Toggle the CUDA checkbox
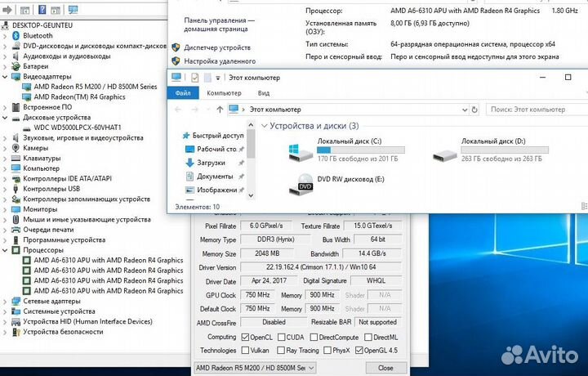Image resolution: width=588 pixels, height=376 pixels. [281, 337]
